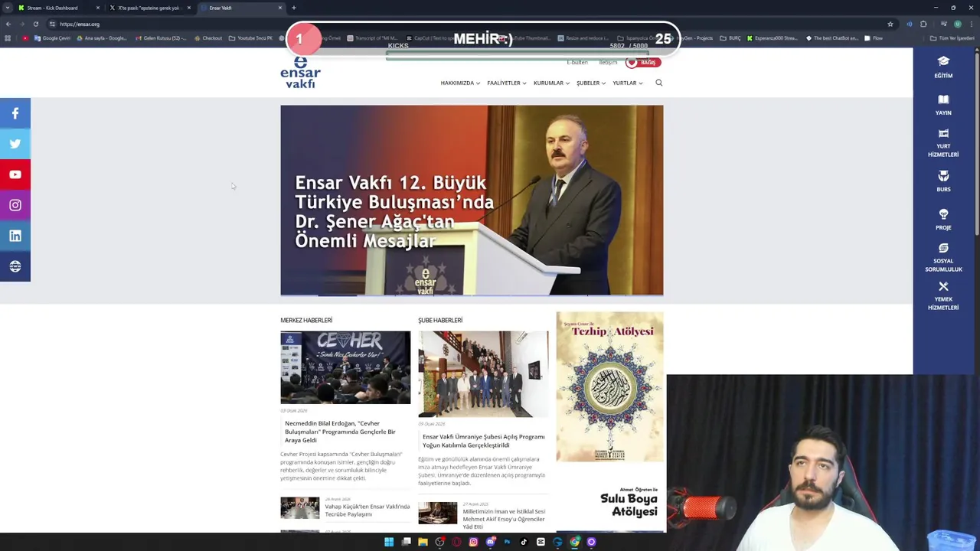Open the tab search dropdown in Chrome
Image resolution: width=980 pixels, height=551 pixels.
[x=8, y=8]
